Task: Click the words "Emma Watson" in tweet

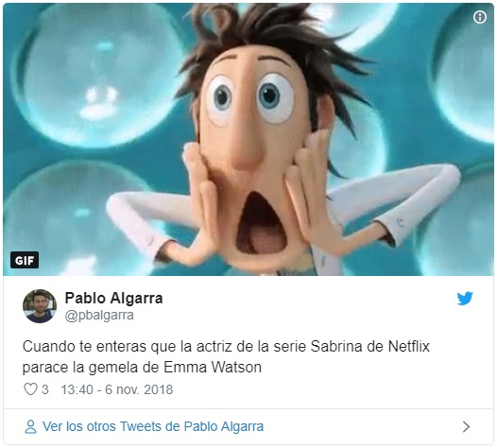Action: point(213,368)
